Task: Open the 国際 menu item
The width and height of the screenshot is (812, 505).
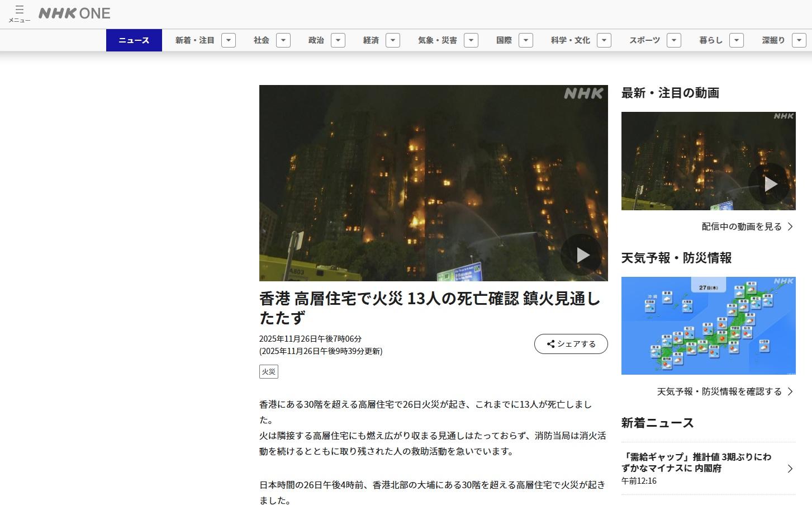Action: coord(504,40)
